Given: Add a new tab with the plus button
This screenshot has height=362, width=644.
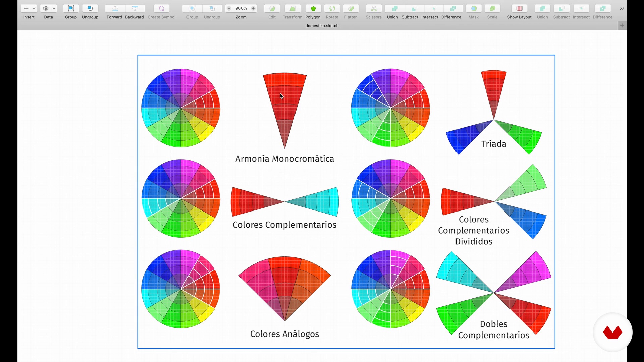Looking at the screenshot, I should pyautogui.click(x=622, y=26).
